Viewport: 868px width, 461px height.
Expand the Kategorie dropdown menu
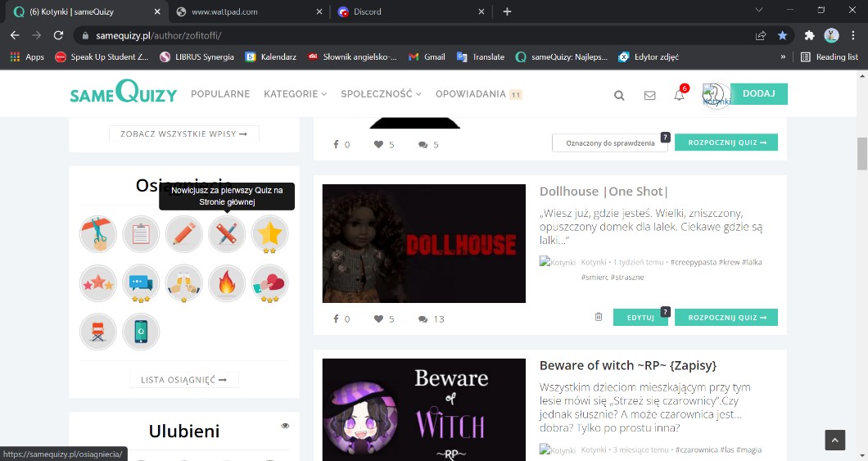(x=295, y=94)
